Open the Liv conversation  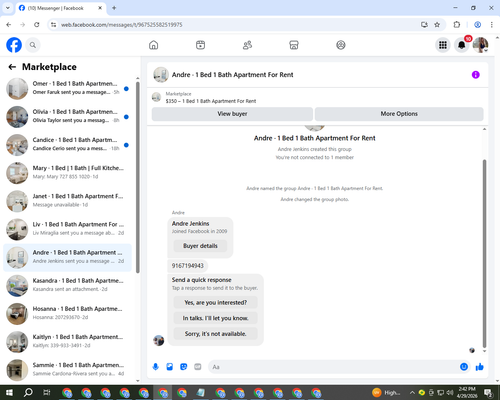(67, 229)
